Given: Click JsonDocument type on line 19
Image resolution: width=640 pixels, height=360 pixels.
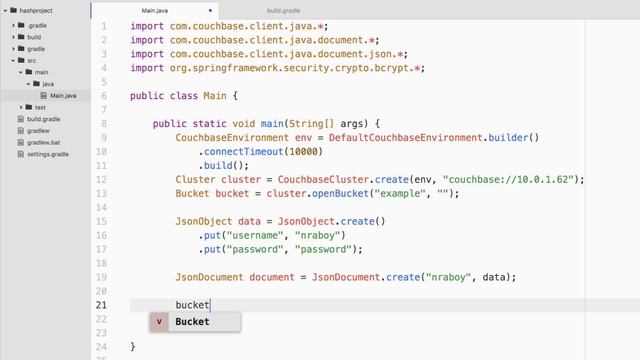Looking at the screenshot, I should pos(209,277).
